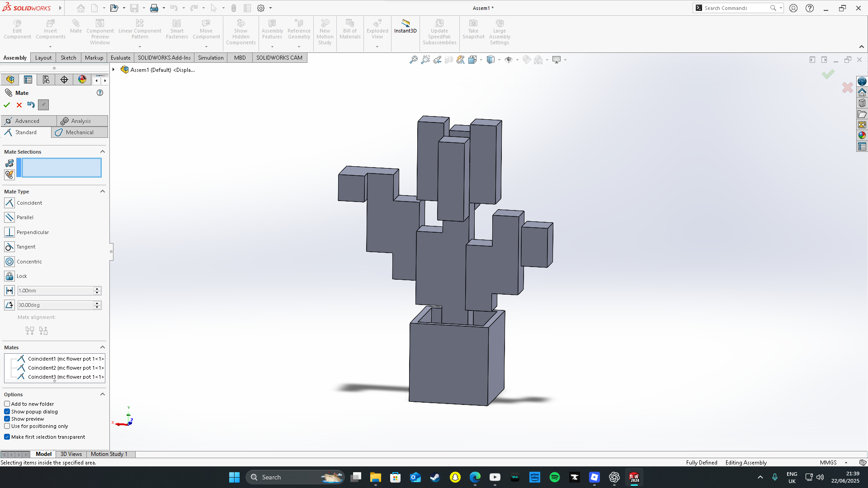868x488 pixels.
Task: Open the Exploded View dropdown arrow
Action: [377, 47]
